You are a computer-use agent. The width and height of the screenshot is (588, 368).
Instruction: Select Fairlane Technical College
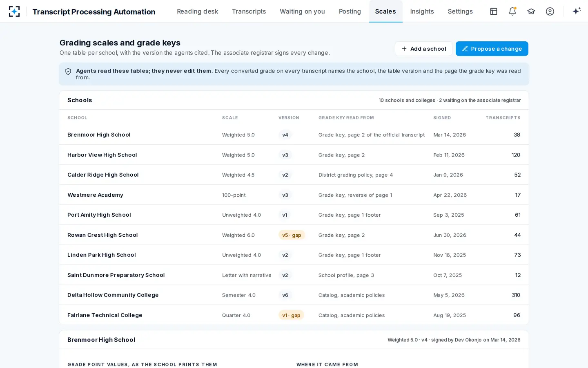coord(294,315)
